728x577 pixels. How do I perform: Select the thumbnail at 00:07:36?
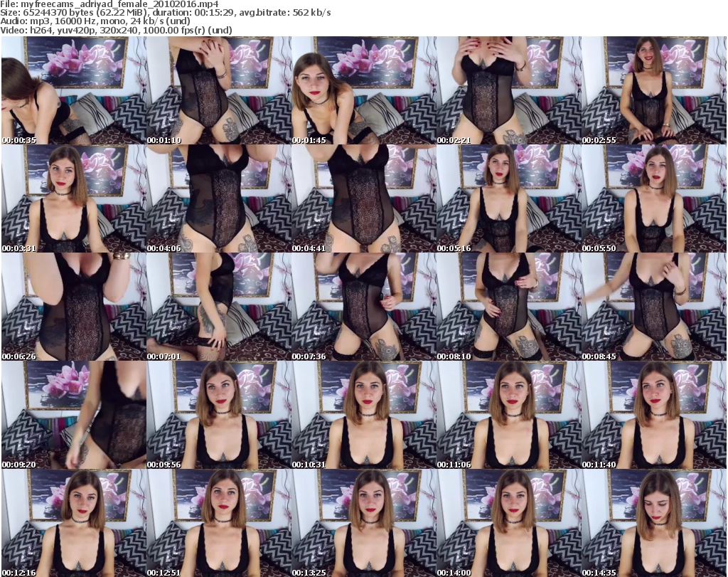[x=363, y=307]
